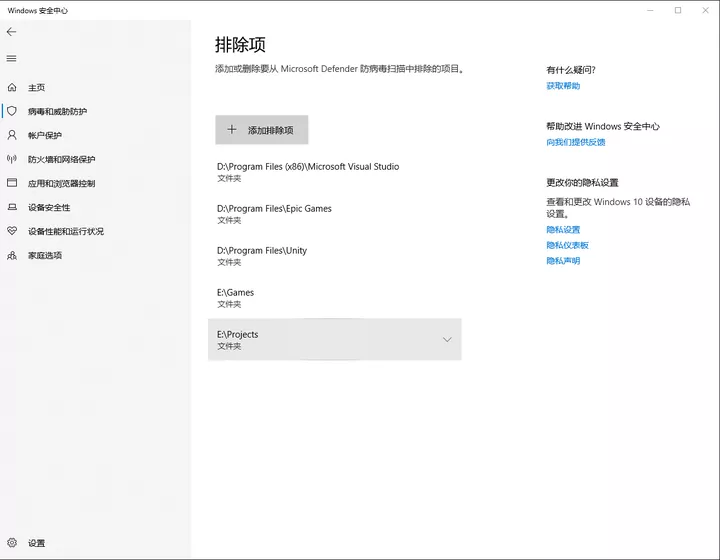Select the D:\Program Files\Epic Games exclusion
720x560 pixels.
(335, 214)
